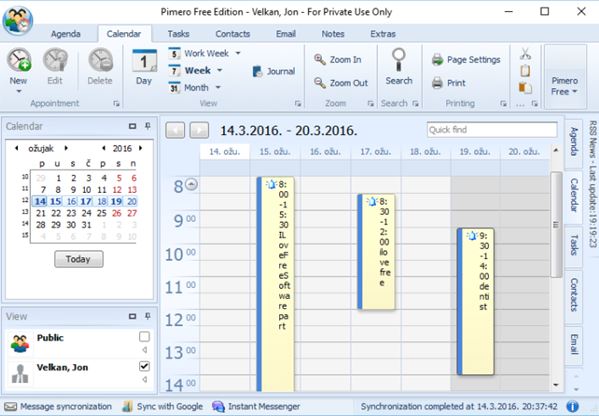
Task: Open the Work Week dropdown arrow
Action: click(238, 53)
